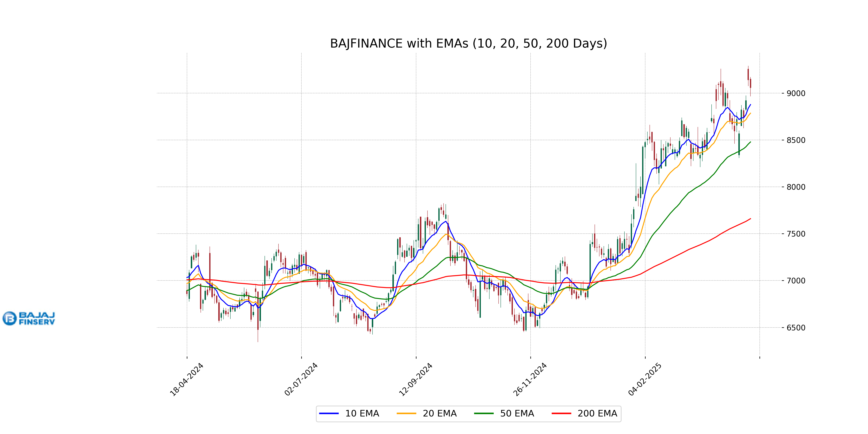
Task: Click the 9000 price axis label
Action: click(796, 93)
